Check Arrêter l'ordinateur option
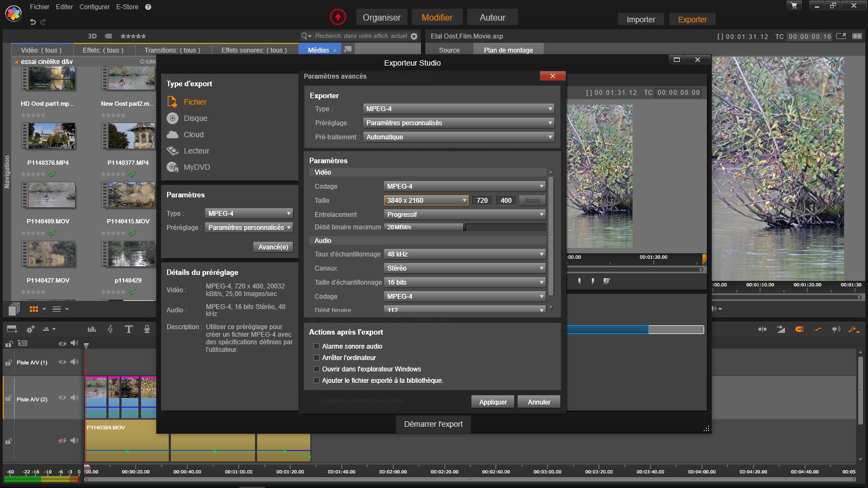The width and height of the screenshot is (868, 488). click(x=317, y=358)
